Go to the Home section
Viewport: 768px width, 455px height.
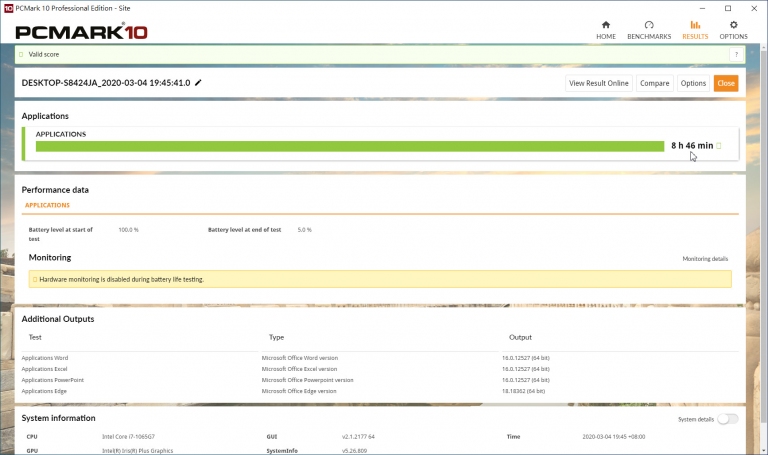[x=606, y=30]
